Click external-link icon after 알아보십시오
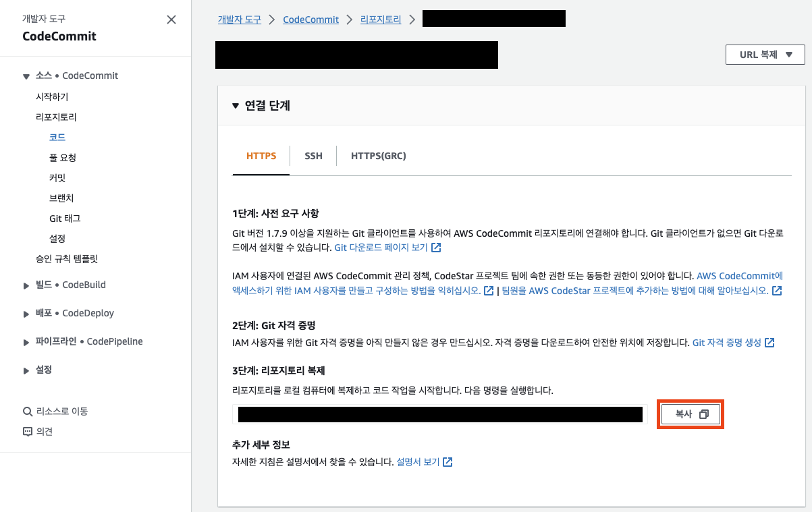812x512 pixels. coord(777,291)
